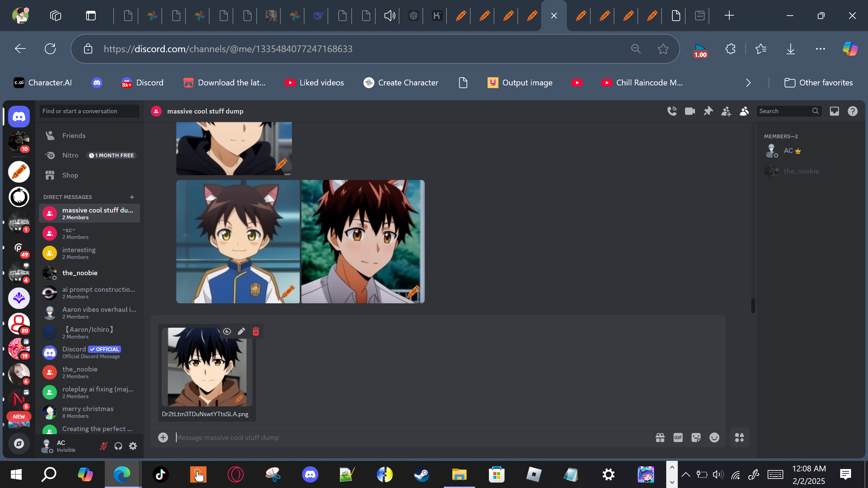868x488 pixels.
Task: Open the Shop page
Action: tap(70, 175)
